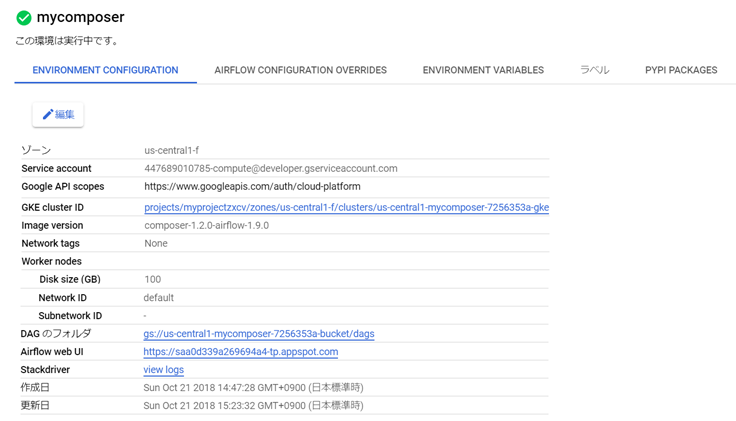Open the Airflow web UI appspot link
736x421 pixels.
[x=241, y=352]
